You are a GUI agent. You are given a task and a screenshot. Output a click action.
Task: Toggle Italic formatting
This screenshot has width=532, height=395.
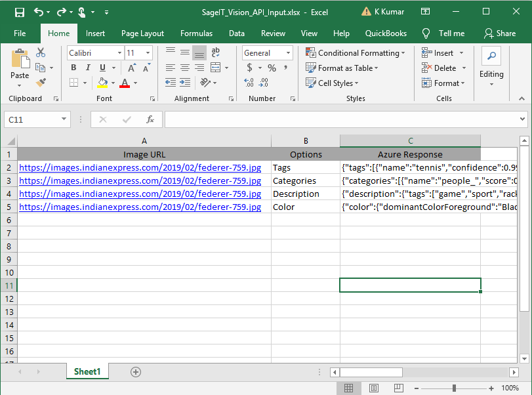point(89,68)
